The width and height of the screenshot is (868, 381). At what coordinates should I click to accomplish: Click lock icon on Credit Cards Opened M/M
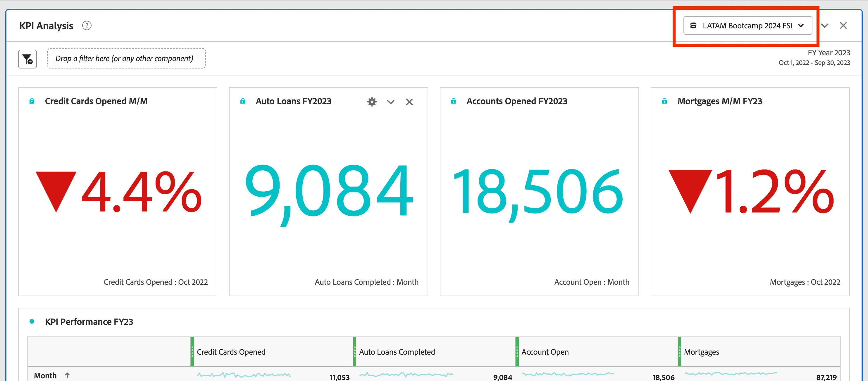click(x=32, y=101)
